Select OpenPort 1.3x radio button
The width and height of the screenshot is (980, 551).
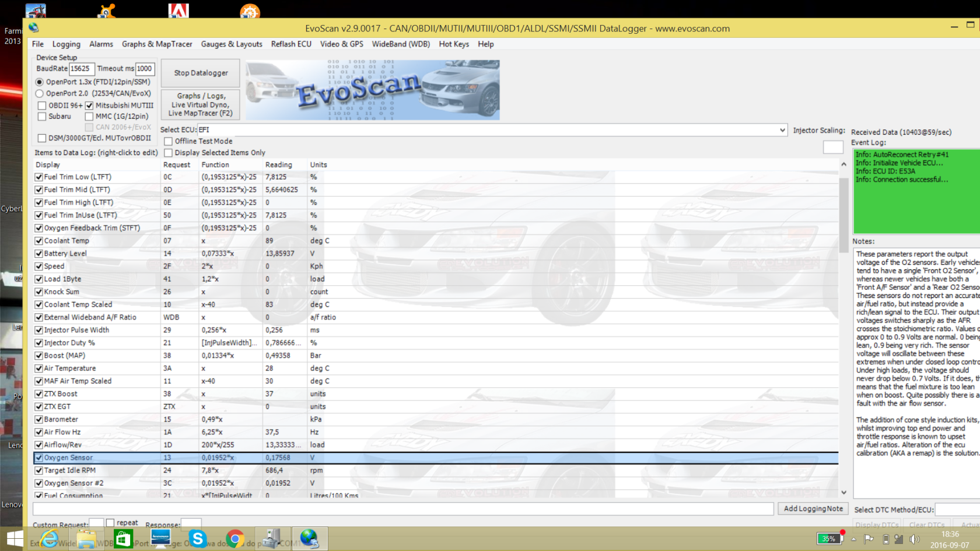40,82
